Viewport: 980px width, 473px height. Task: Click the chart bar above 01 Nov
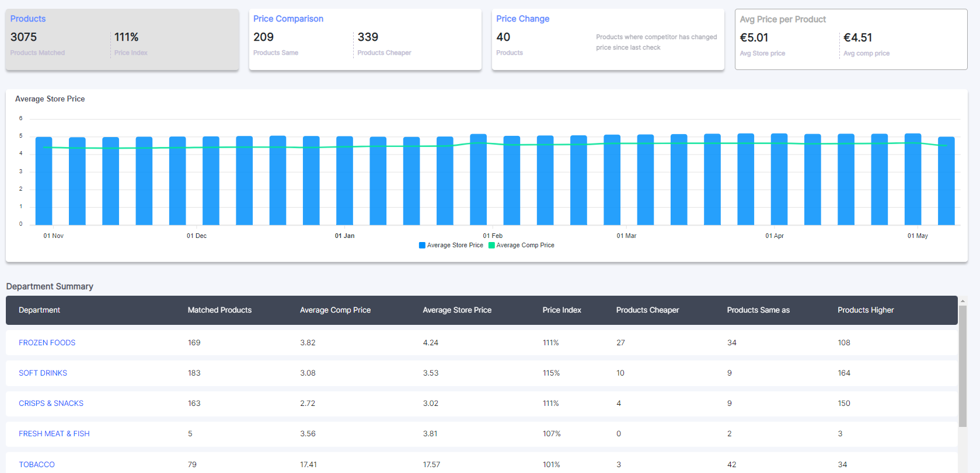(x=44, y=181)
